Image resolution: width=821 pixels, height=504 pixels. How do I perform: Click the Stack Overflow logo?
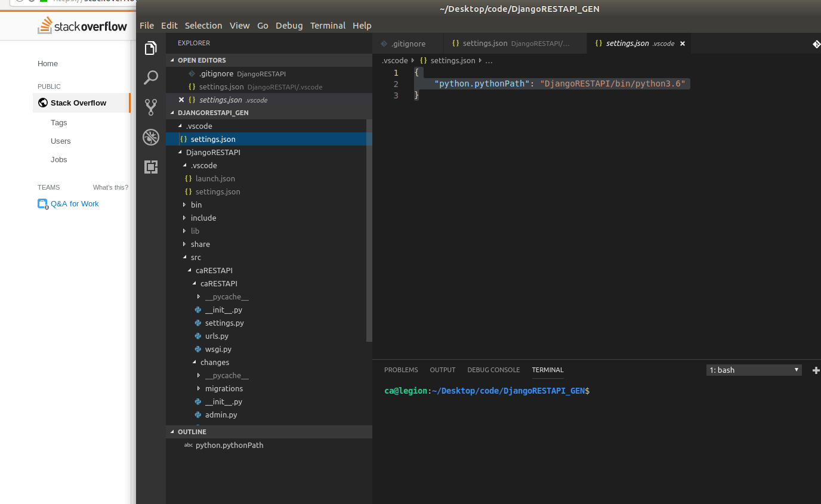[x=82, y=26]
